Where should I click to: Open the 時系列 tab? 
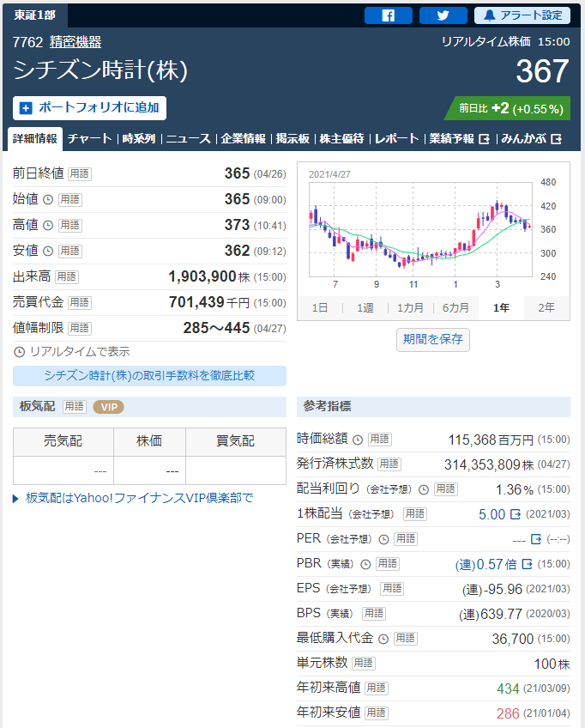click(139, 139)
